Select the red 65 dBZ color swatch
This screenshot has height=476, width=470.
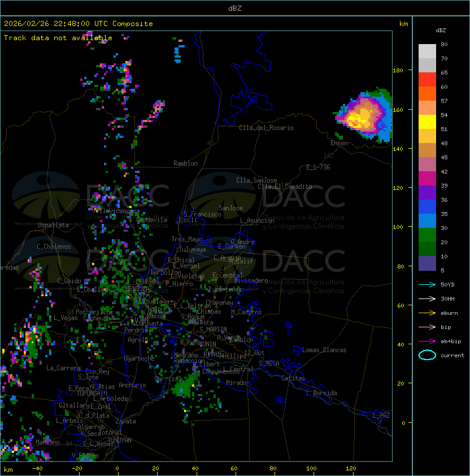pos(427,80)
